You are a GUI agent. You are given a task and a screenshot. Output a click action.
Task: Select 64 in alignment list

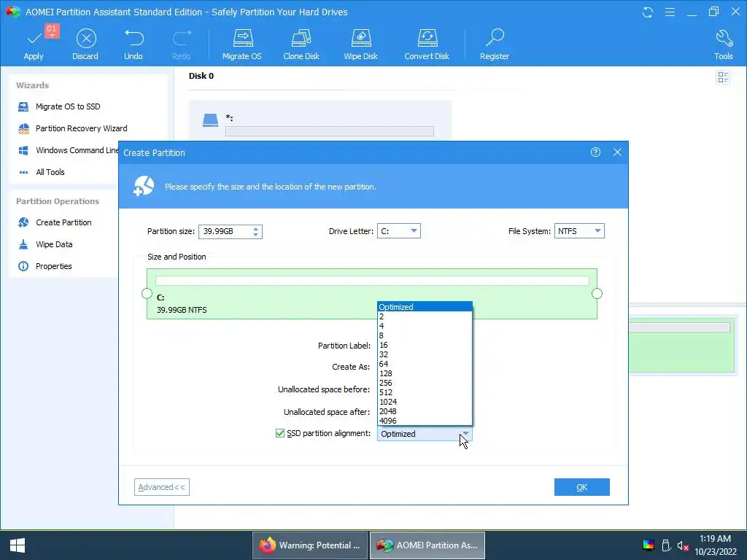click(x=425, y=364)
